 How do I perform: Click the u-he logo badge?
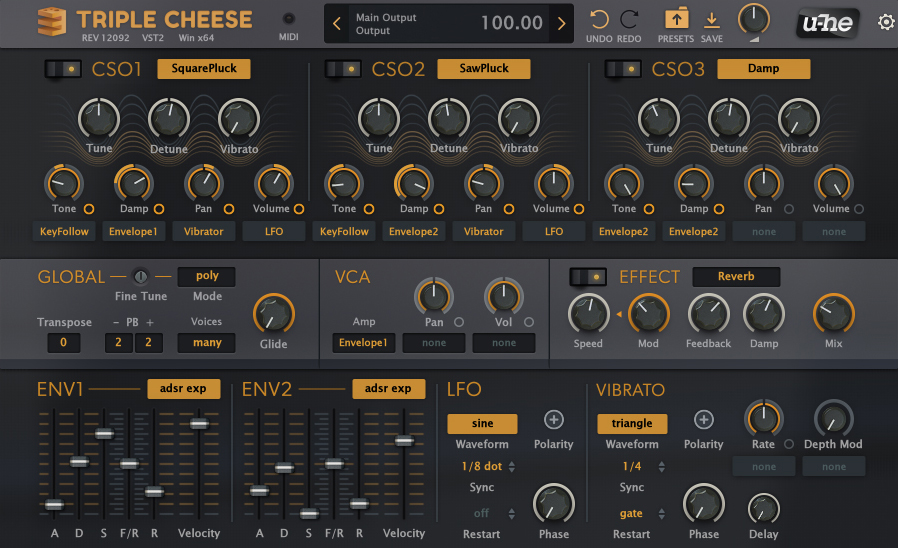(827, 23)
